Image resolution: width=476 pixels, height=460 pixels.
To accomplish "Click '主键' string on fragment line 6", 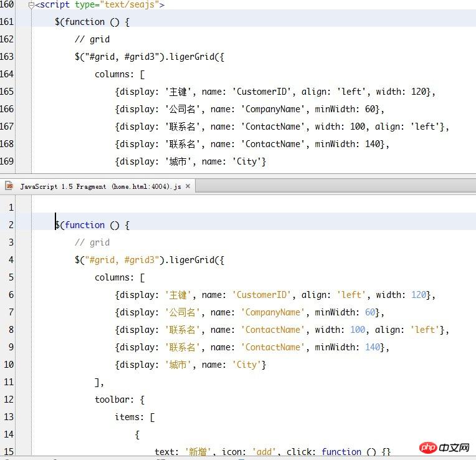I will tap(178, 295).
